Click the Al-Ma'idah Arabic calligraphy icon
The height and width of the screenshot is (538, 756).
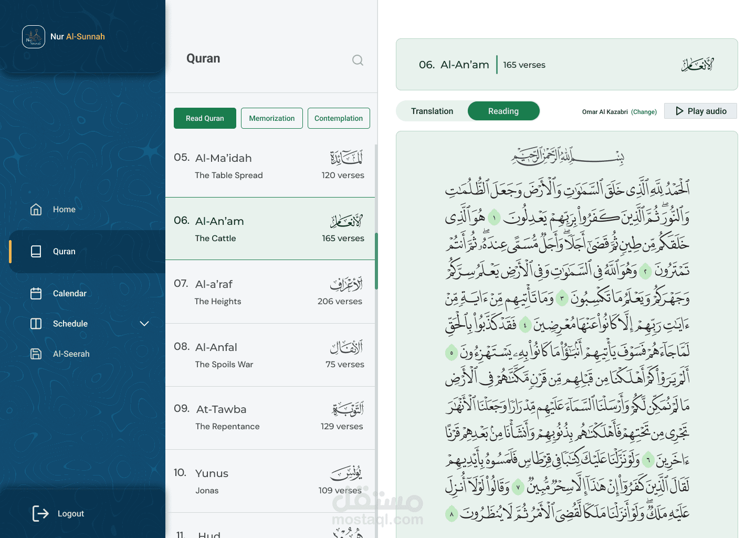[x=346, y=157]
